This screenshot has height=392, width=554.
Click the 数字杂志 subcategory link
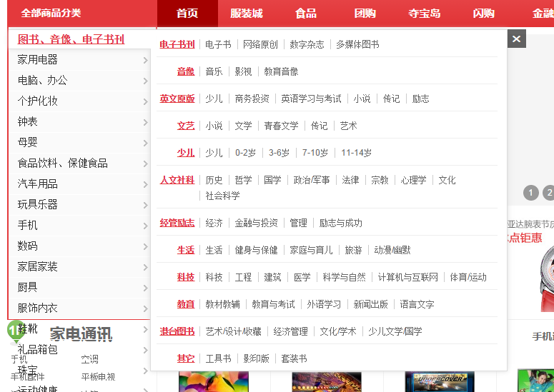pos(307,44)
